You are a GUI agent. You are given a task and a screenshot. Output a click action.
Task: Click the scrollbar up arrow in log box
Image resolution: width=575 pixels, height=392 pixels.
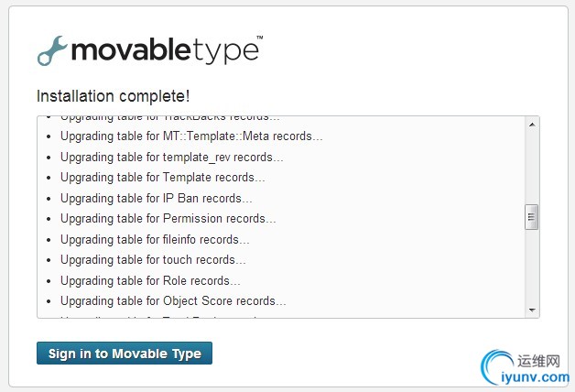tap(532, 125)
